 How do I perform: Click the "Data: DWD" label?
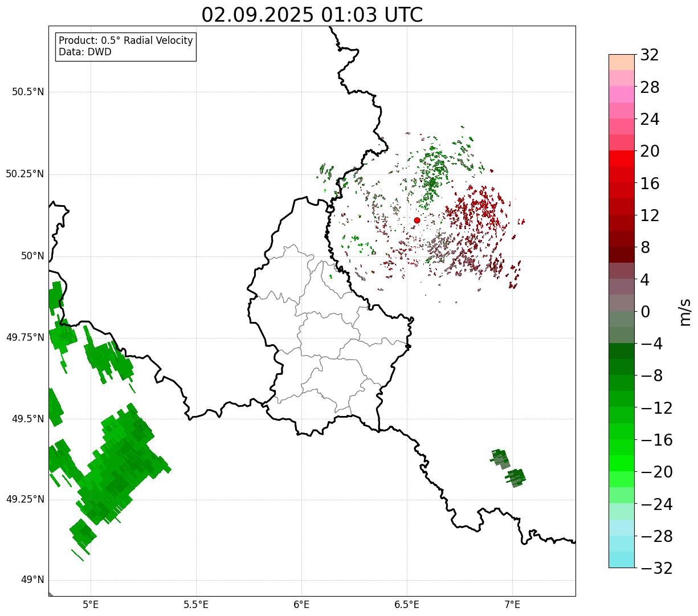click(x=85, y=52)
